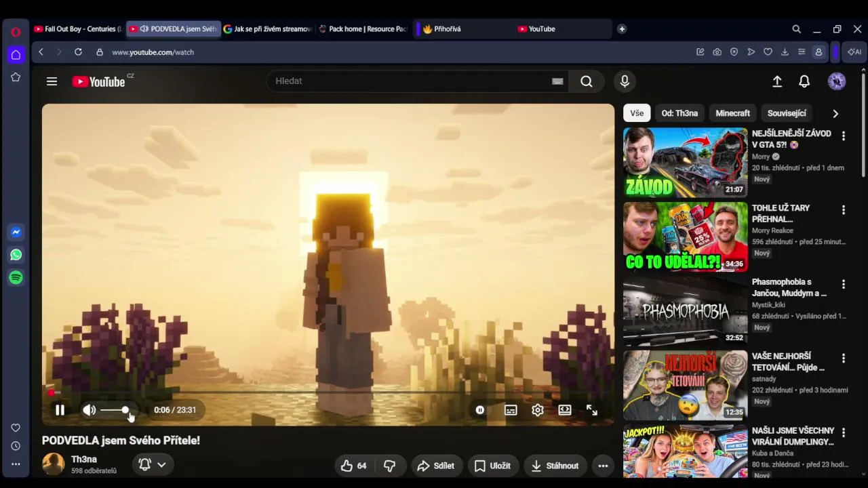Switch to Fall Out Boy - Centuries tab
Viewport: 868px width, 488px height.
click(x=78, y=29)
